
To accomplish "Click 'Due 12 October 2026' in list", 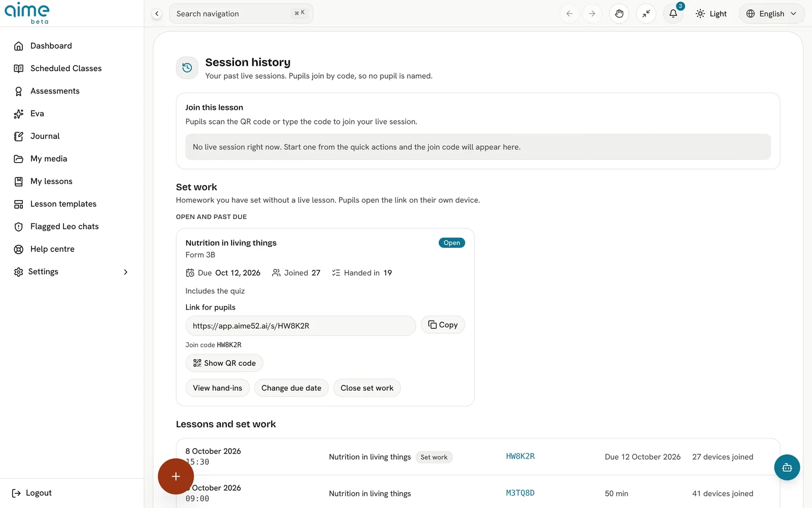I will coord(642,457).
